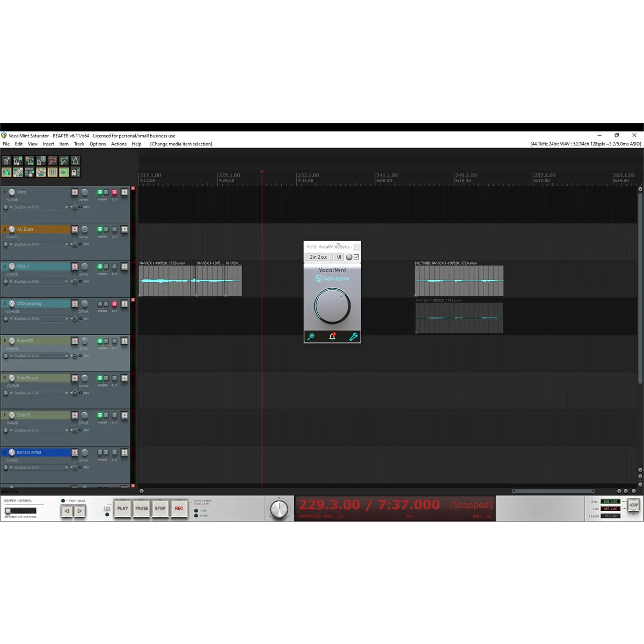The height and width of the screenshot is (644, 644).
Task: Click the magnifier zoom icon in VocalMint
Action: [x=311, y=336]
